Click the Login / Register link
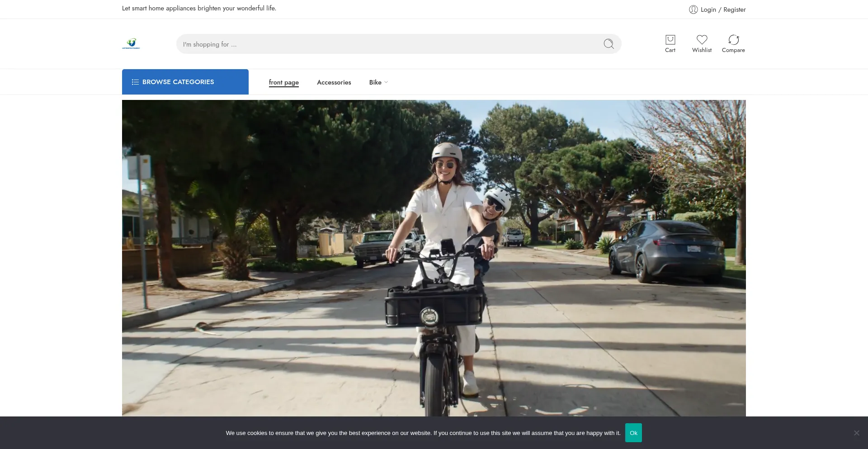 (723, 9)
